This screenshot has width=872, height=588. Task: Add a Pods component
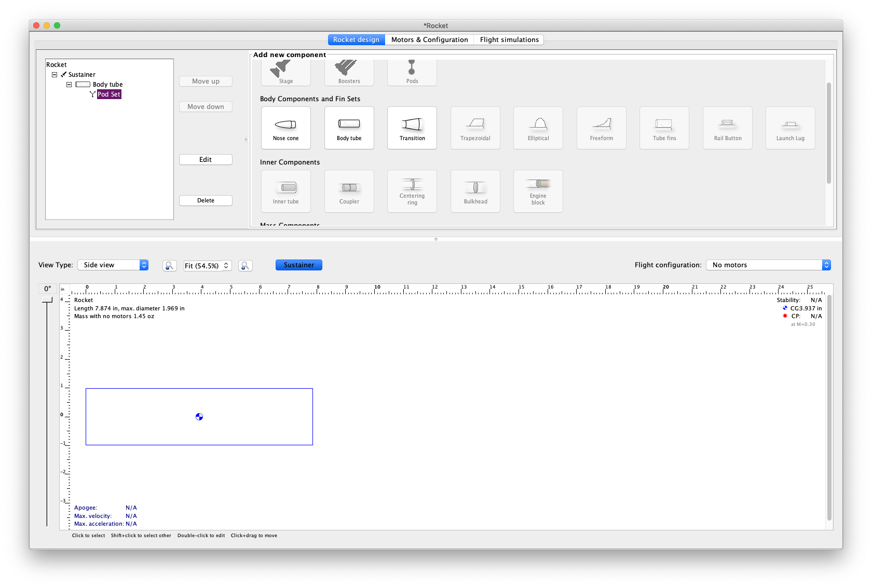[x=412, y=70]
